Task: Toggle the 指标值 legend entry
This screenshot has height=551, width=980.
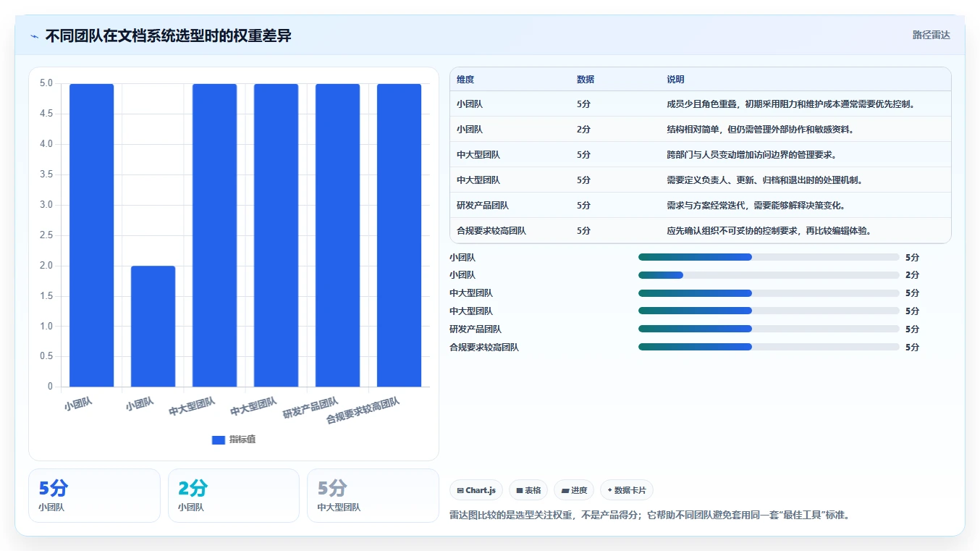Action: point(234,439)
